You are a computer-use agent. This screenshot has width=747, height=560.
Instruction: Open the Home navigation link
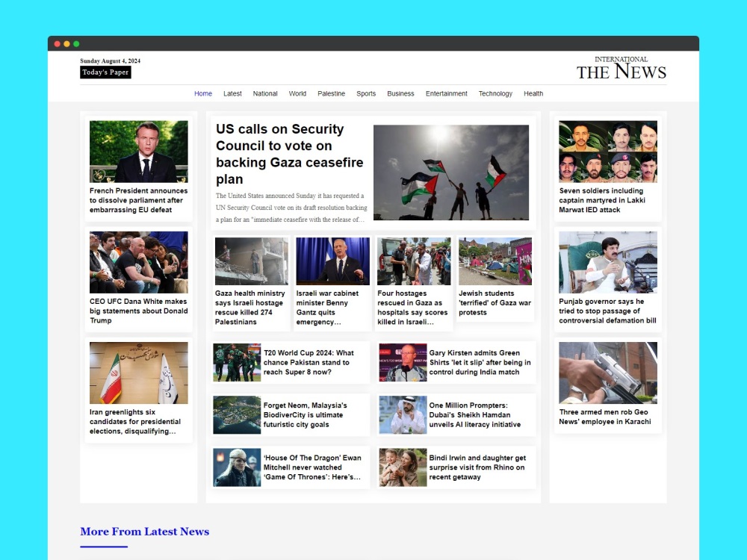[x=203, y=94]
